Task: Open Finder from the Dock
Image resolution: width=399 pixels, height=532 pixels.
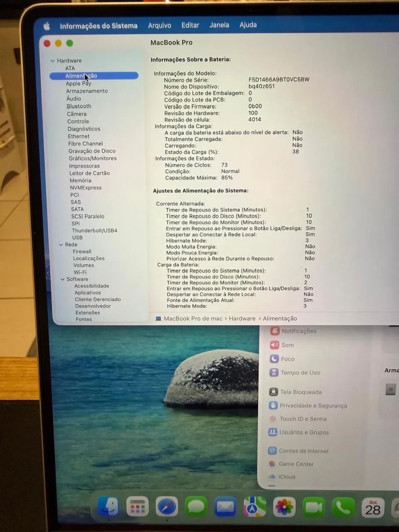Action: point(108,506)
